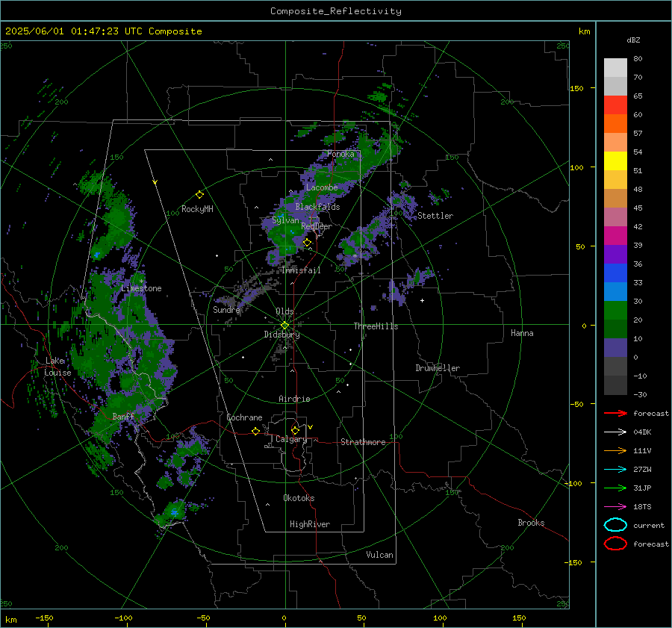Image resolution: width=672 pixels, height=628 pixels.
Task: Click the red forecast arrow legend icon
Action: (615, 413)
